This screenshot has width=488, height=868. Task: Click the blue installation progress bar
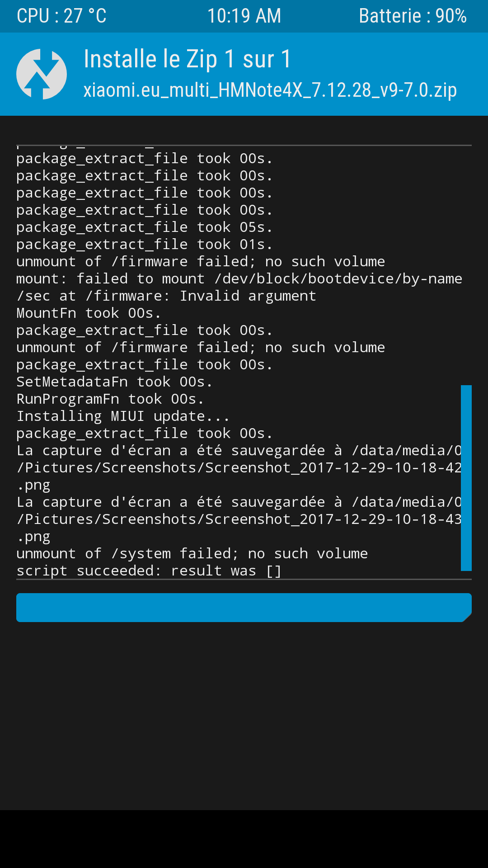244,608
